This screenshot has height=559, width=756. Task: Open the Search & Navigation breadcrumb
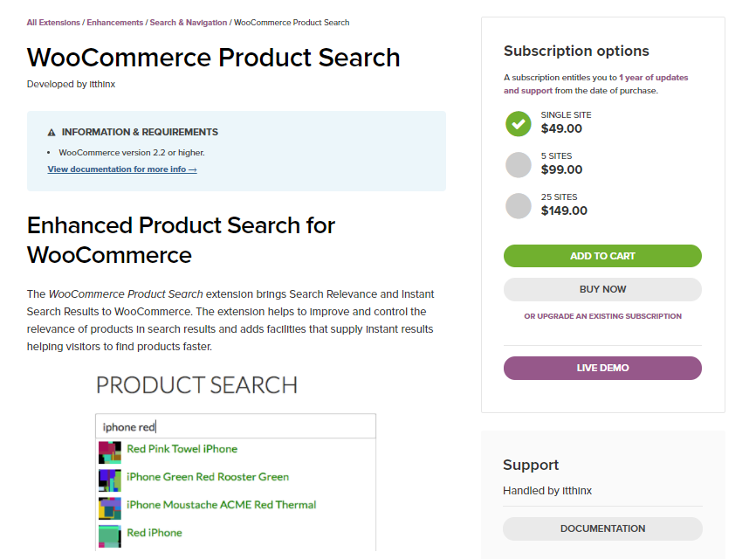pos(188,23)
